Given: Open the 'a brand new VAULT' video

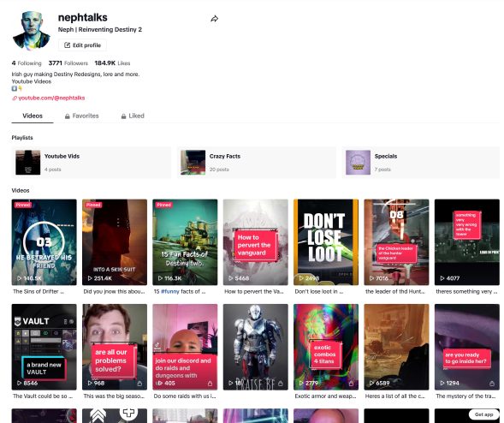Looking at the screenshot, I should 44,347.
